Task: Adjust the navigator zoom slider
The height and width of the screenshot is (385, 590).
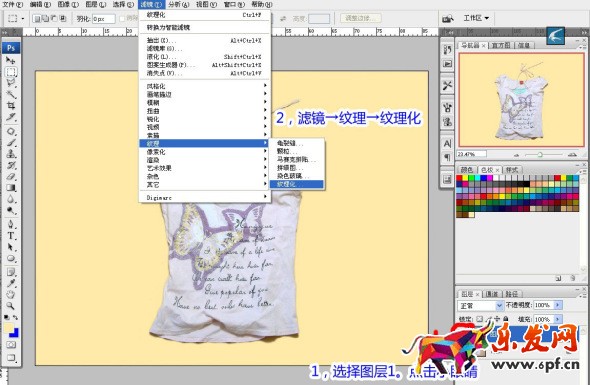Action: (540, 154)
